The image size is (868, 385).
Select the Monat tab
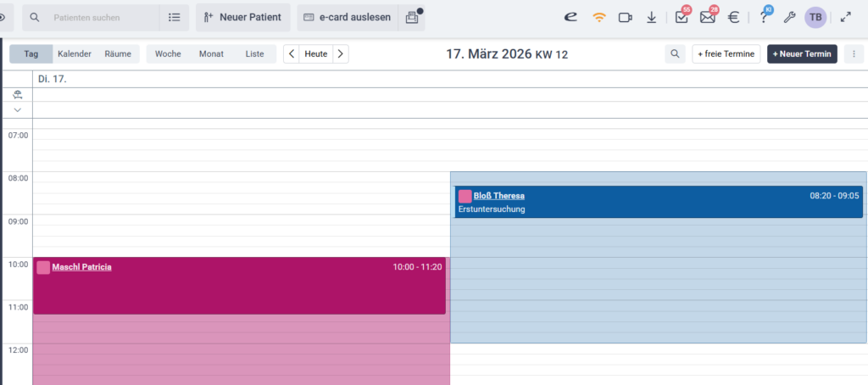coord(211,54)
